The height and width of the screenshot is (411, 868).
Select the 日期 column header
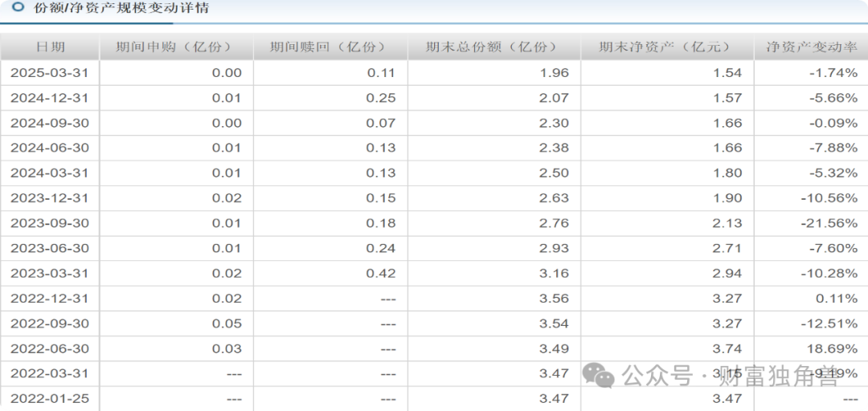click(51, 47)
